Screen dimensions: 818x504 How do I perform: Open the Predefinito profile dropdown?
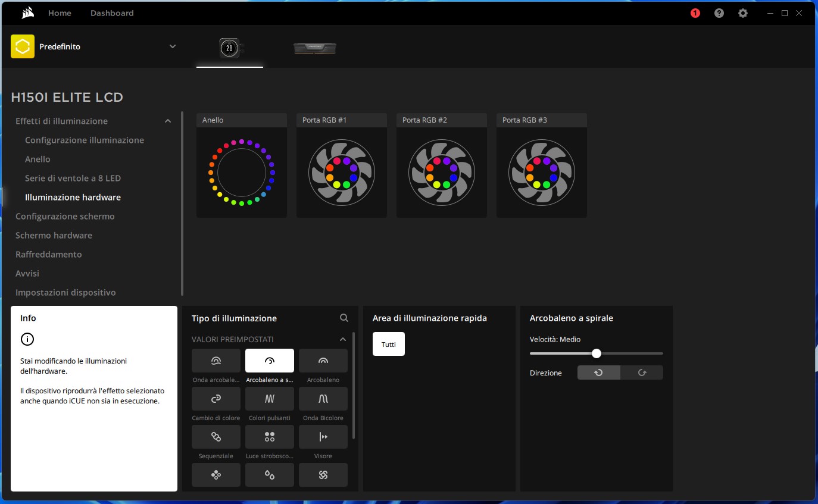coord(173,46)
